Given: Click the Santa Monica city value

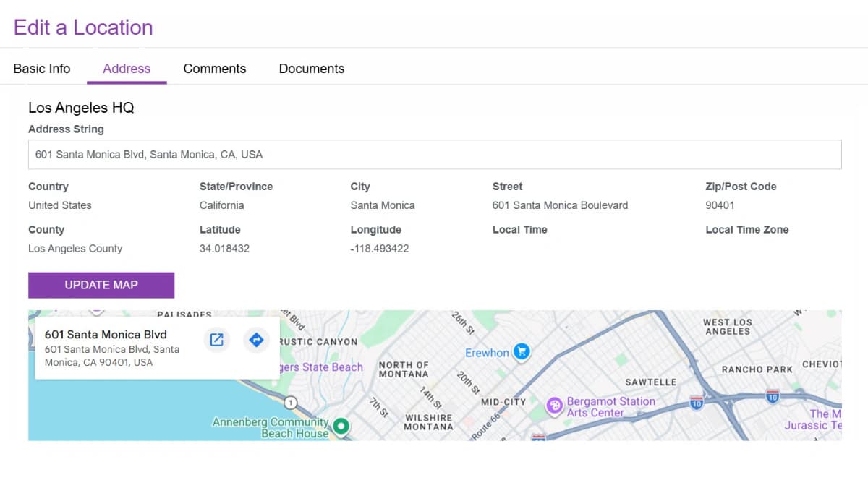Looking at the screenshot, I should [x=383, y=205].
